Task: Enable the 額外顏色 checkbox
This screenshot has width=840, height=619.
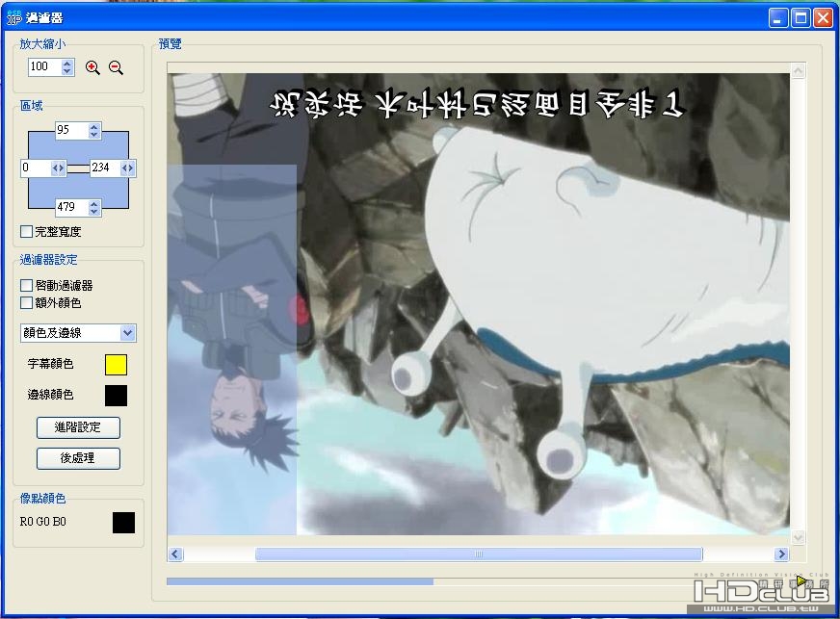Action: click(x=26, y=302)
